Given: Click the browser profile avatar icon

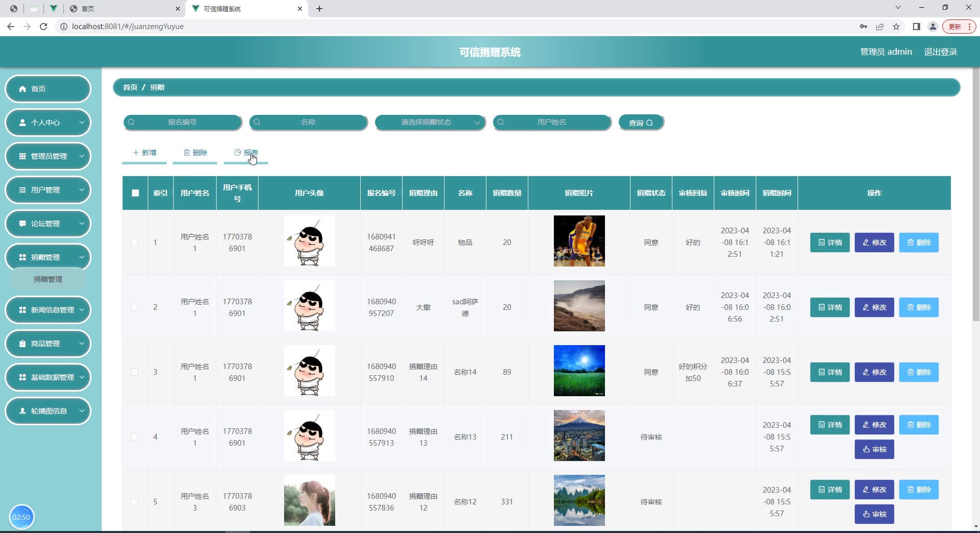Looking at the screenshot, I should (932, 27).
